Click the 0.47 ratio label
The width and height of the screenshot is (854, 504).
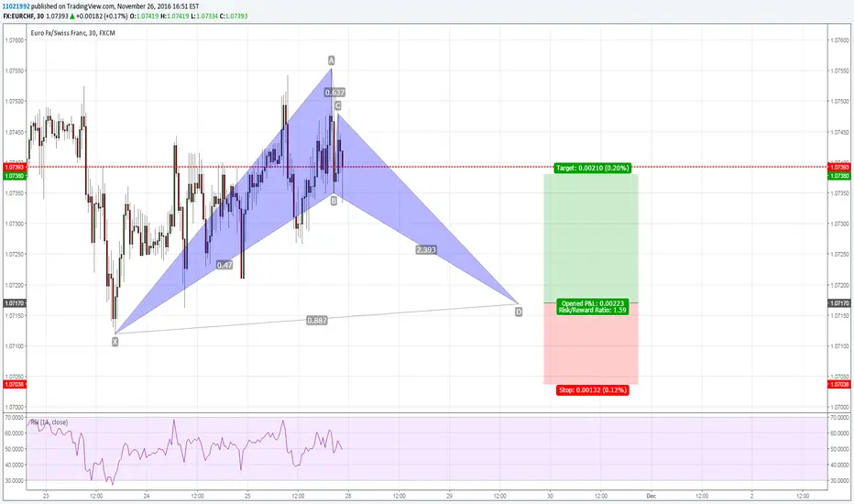(224, 265)
